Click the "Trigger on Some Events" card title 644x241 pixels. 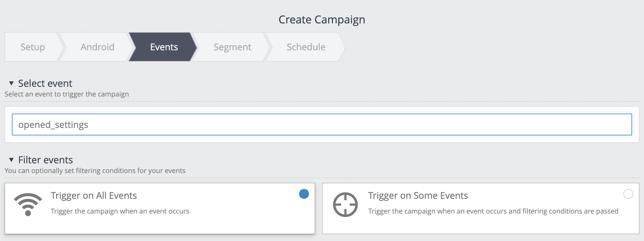coord(418,196)
